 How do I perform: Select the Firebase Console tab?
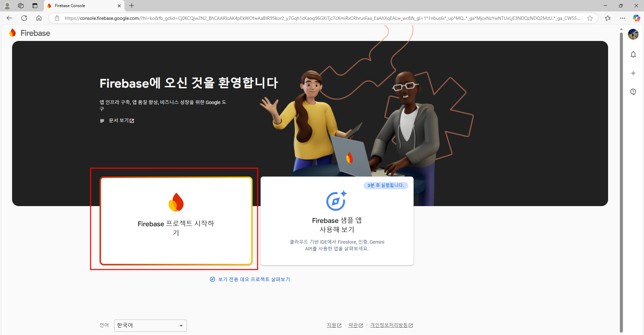pyautogui.click(x=84, y=6)
